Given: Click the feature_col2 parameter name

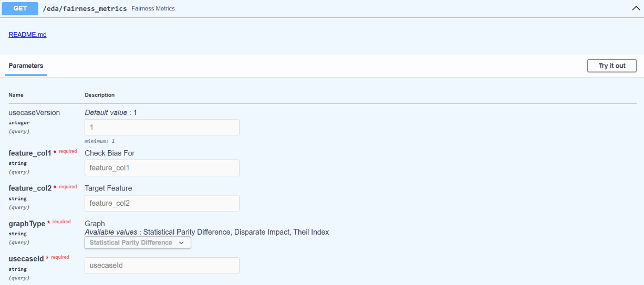Looking at the screenshot, I should click(30, 188).
